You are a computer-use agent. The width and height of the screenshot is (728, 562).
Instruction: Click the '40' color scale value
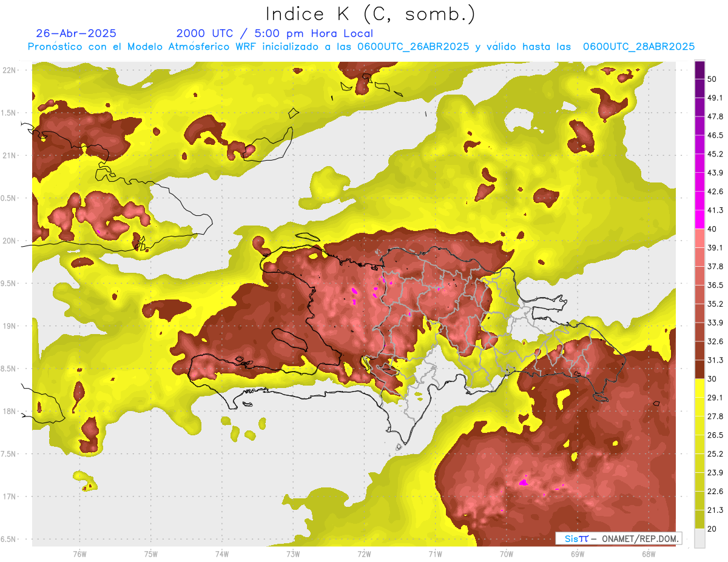(712, 229)
